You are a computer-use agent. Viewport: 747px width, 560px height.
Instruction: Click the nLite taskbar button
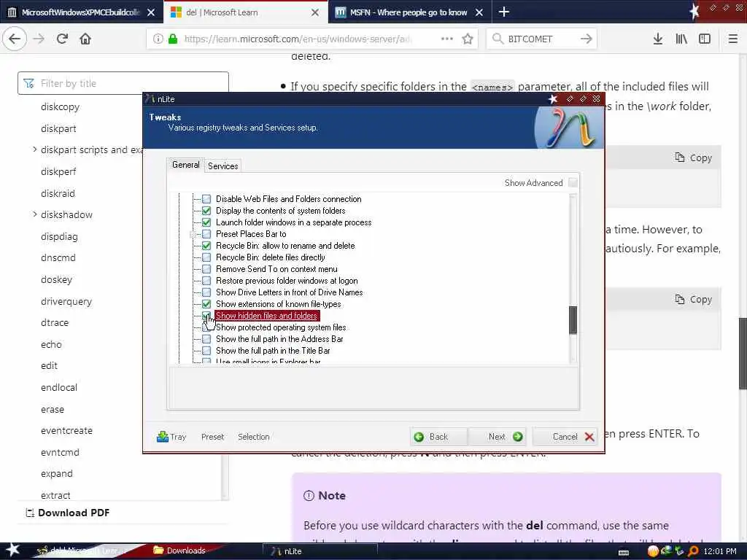point(320,551)
